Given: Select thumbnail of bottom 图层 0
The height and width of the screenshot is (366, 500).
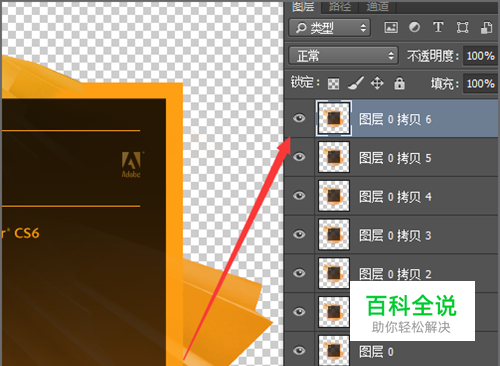Looking at the screenshot, I should point(334,350).
